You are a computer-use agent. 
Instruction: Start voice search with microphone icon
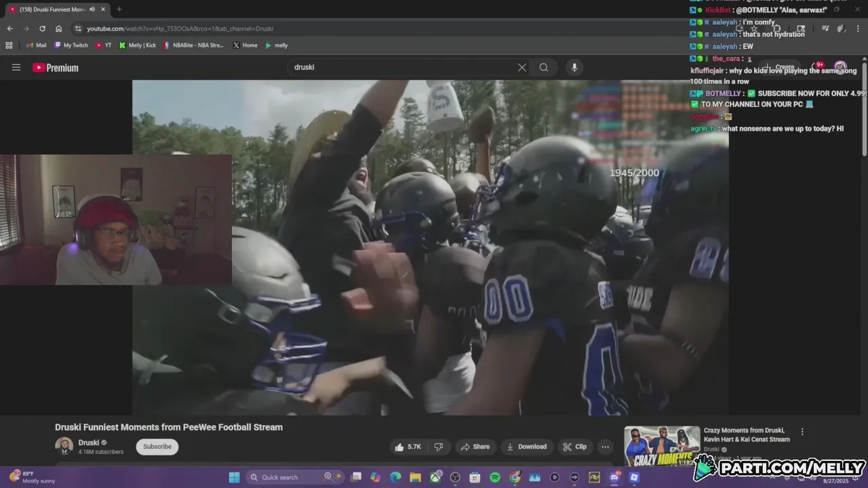[x=574, y=67]
